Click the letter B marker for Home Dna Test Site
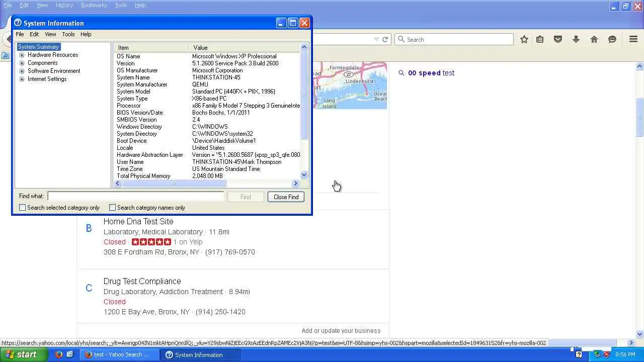 pyautogui.click(x=89, y=229)
